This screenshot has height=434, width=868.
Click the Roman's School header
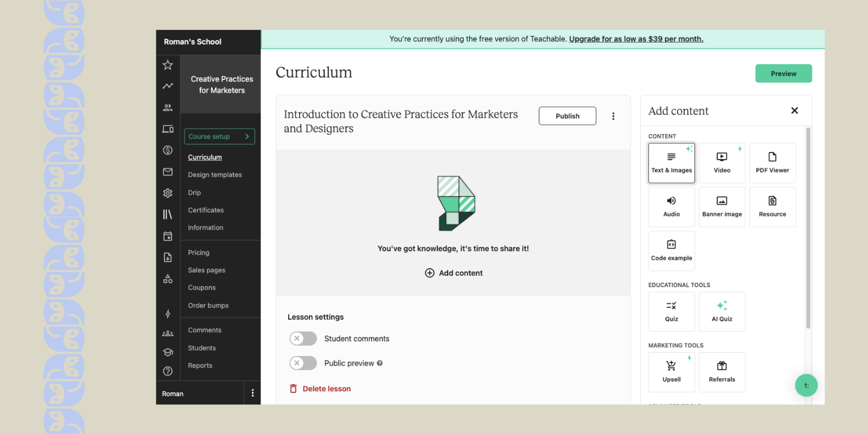(x=192, y=42)
